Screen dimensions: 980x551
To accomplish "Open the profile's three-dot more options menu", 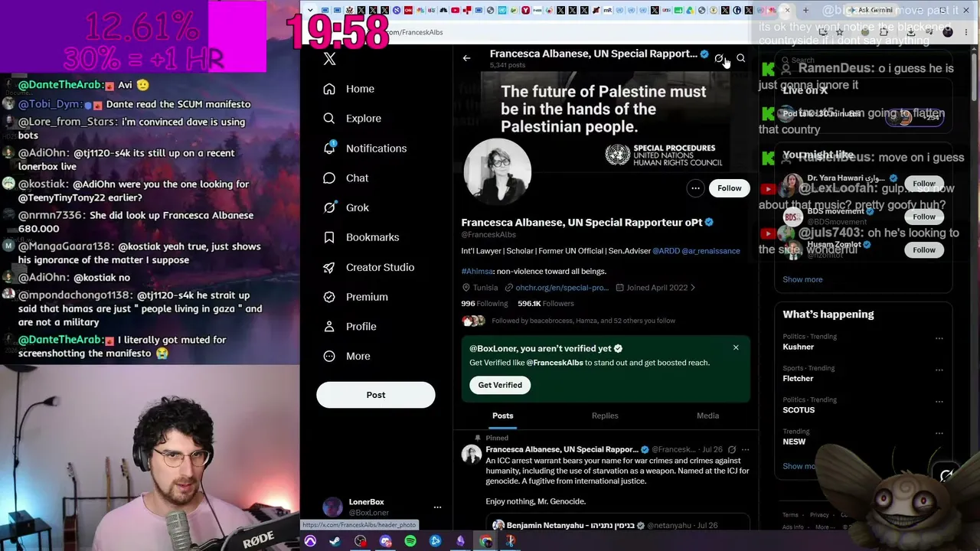I will point(695,188).
